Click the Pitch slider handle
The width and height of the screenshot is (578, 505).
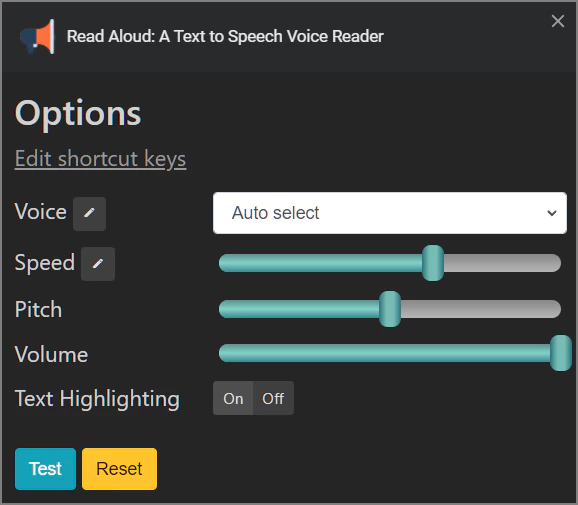pyautogui.click(x=390, y=309)
